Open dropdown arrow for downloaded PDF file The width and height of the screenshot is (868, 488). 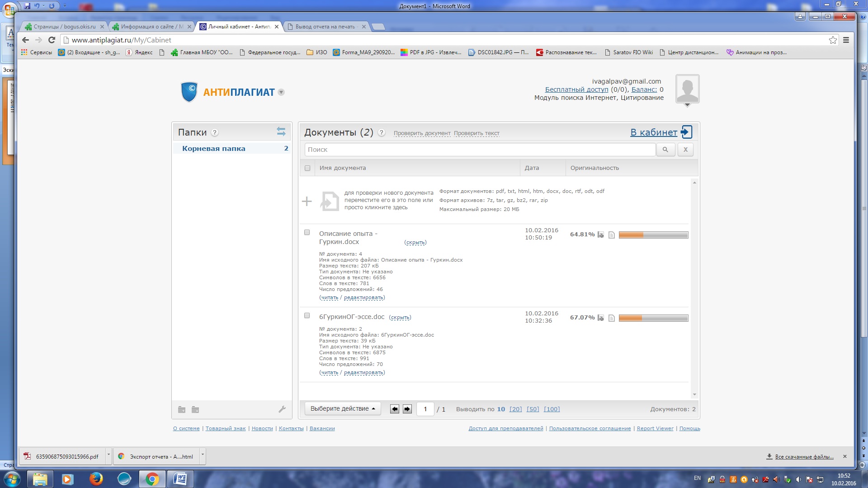click(x=108, y=455)
